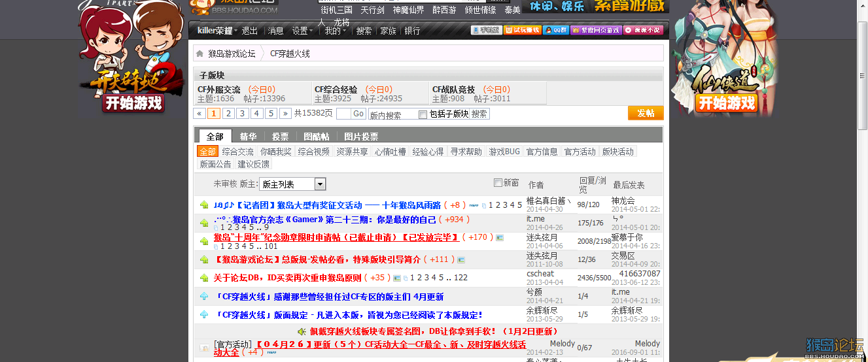Click the 试玩赚钱 badge icon
This screenshot has height=362, width=868.
tap(522, 30)
